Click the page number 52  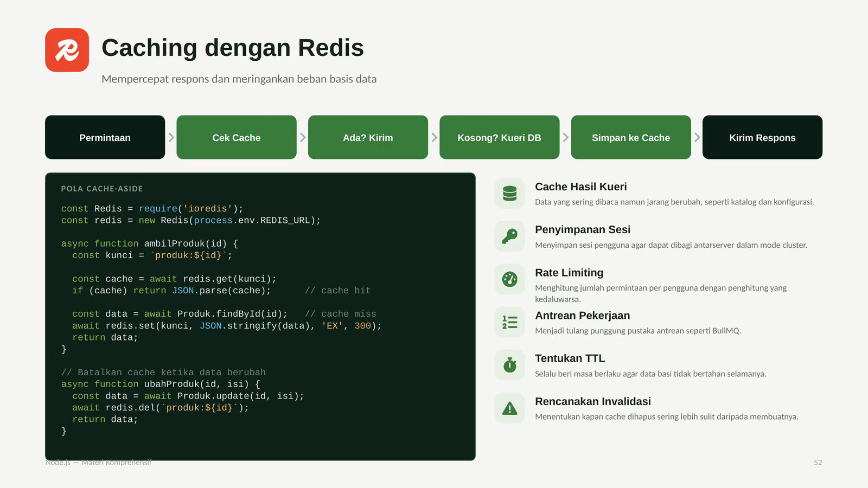[818, 463]
